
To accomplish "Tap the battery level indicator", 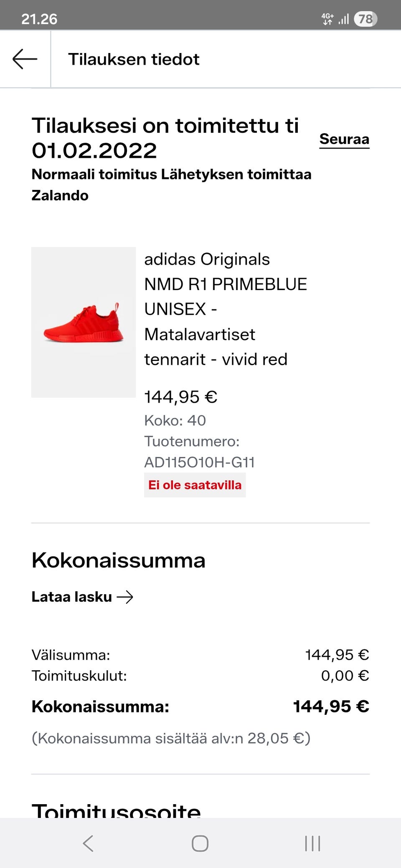I will [x=365, y=19].
